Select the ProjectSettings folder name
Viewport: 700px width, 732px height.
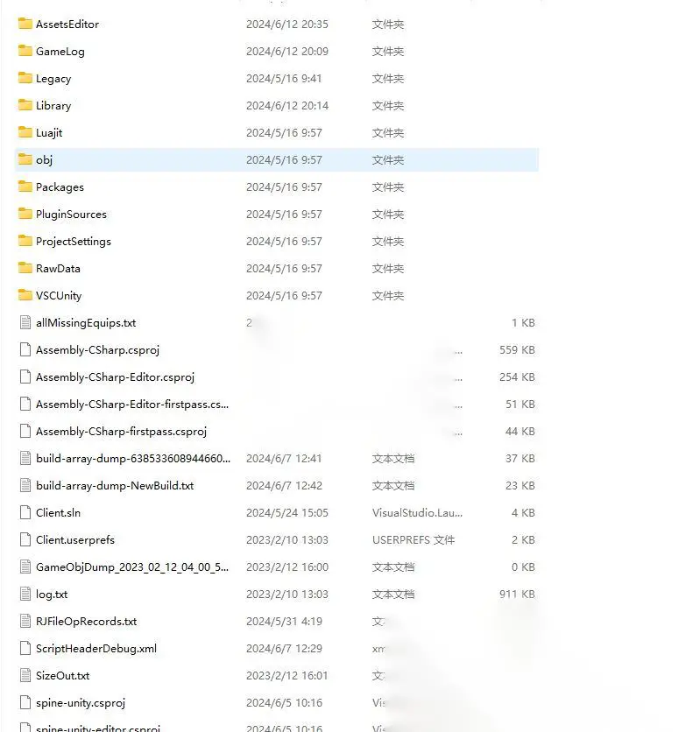coord(74,242)
